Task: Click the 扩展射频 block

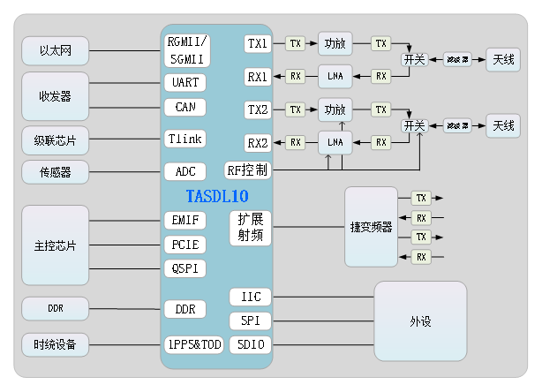Action: click(250, 228)
